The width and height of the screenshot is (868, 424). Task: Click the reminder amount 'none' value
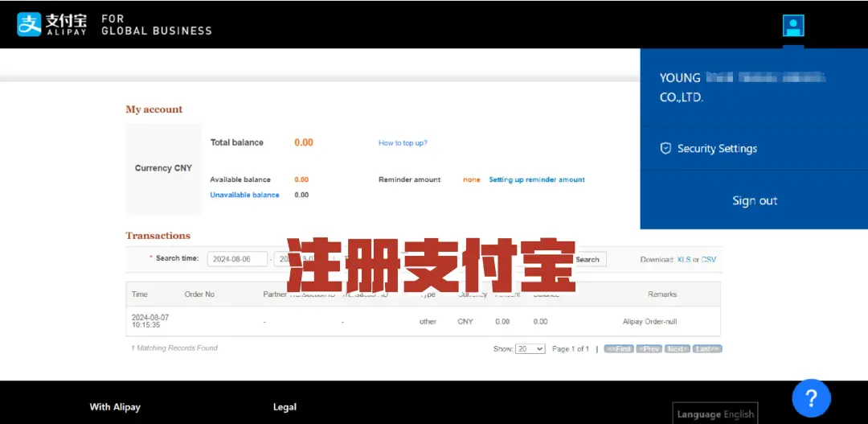point(472,179)
